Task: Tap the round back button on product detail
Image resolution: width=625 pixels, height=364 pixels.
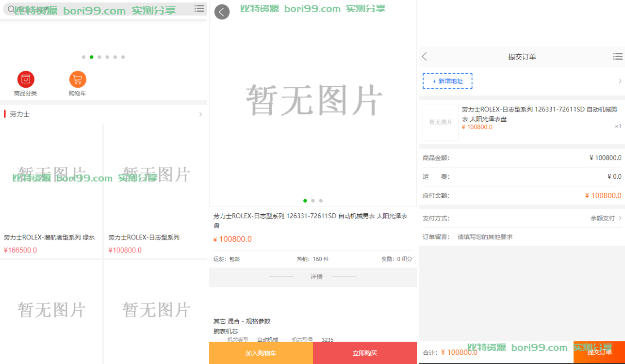Action: click(222, 12)
